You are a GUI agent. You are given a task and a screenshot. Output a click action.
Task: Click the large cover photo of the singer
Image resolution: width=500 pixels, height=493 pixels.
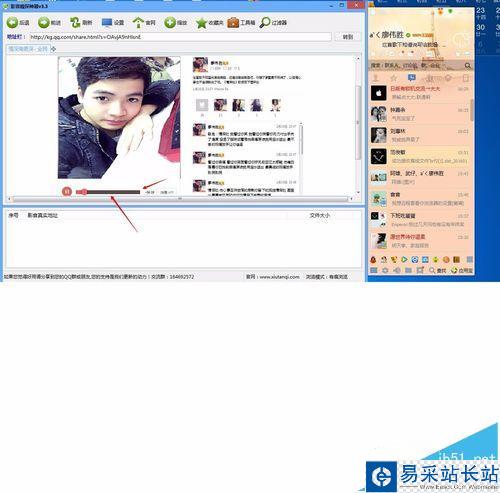coord(119,117)
